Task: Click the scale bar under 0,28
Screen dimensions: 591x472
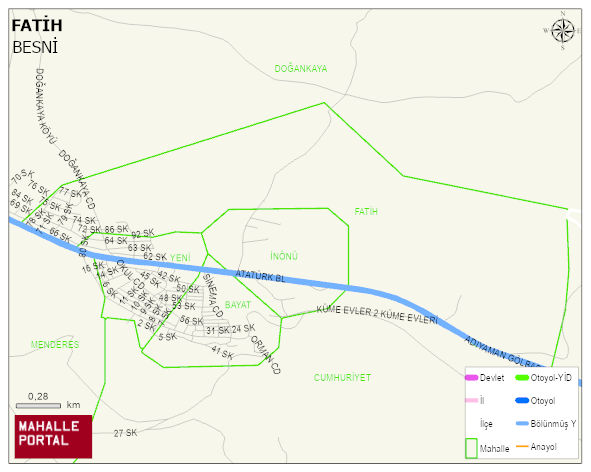Action: point(38,406)
